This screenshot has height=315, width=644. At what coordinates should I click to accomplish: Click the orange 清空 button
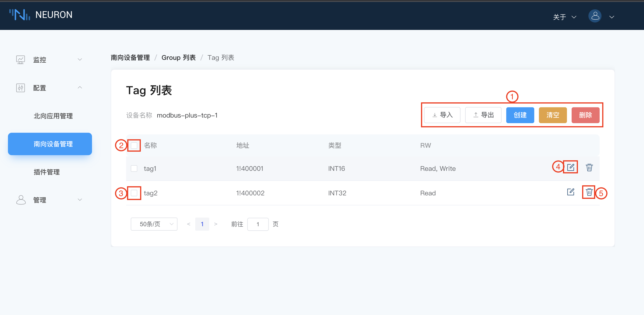click(553, 115)
